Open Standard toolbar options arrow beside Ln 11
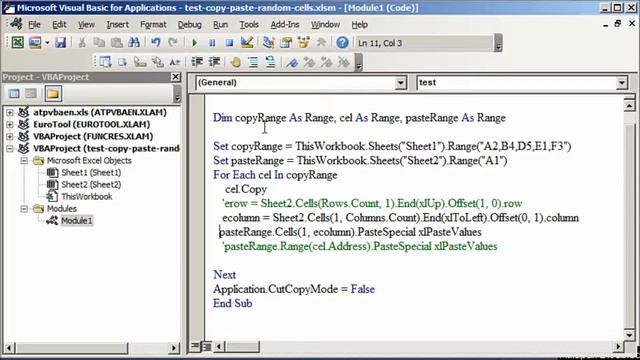 pos(498,43)
